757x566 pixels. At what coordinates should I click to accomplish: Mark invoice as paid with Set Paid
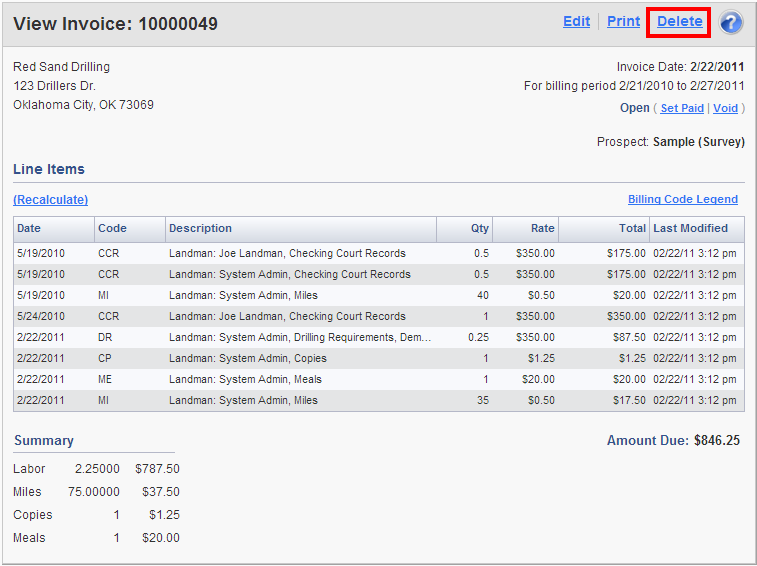point(682,108)
